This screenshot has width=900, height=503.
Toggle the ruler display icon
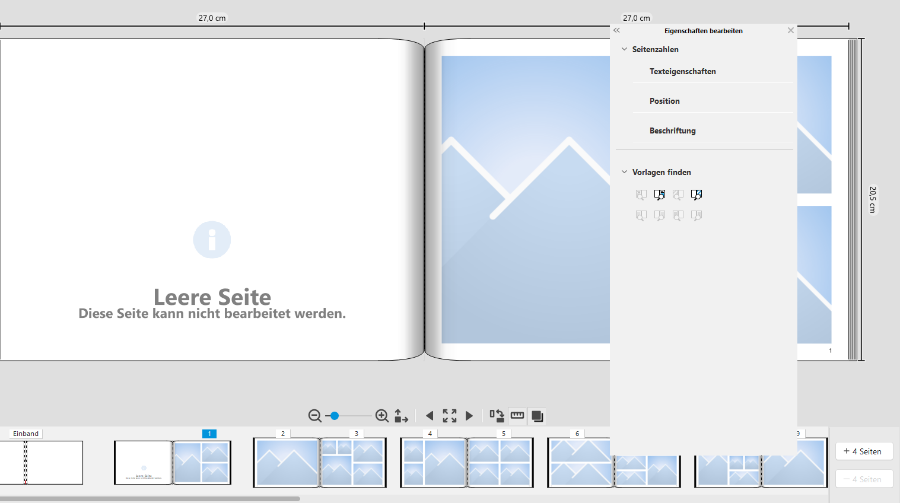point(517,415)
